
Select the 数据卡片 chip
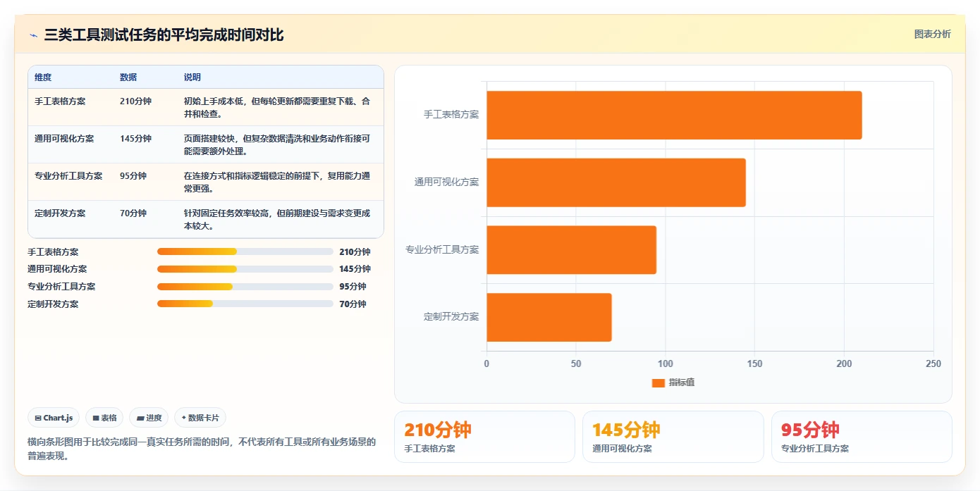pos(200,418)
